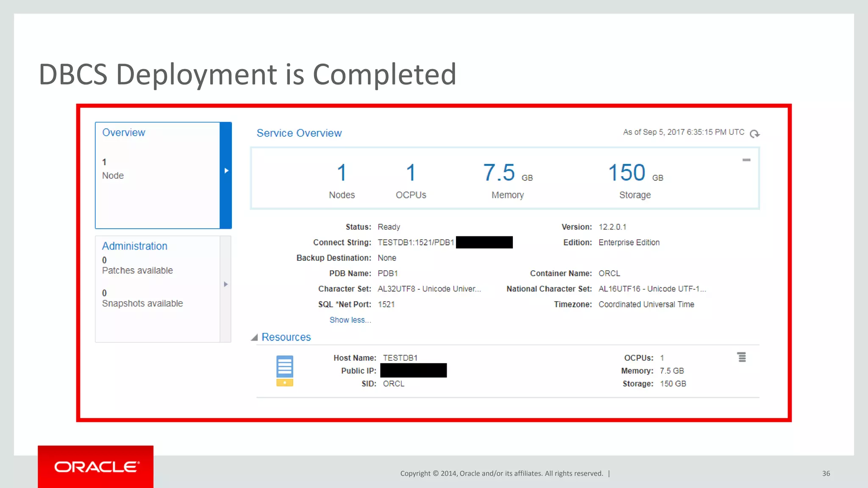Open the TESTDB1 node actions menu
This screenshot has width=868, height=488.
pyautogui.click(x=742, y=357)
